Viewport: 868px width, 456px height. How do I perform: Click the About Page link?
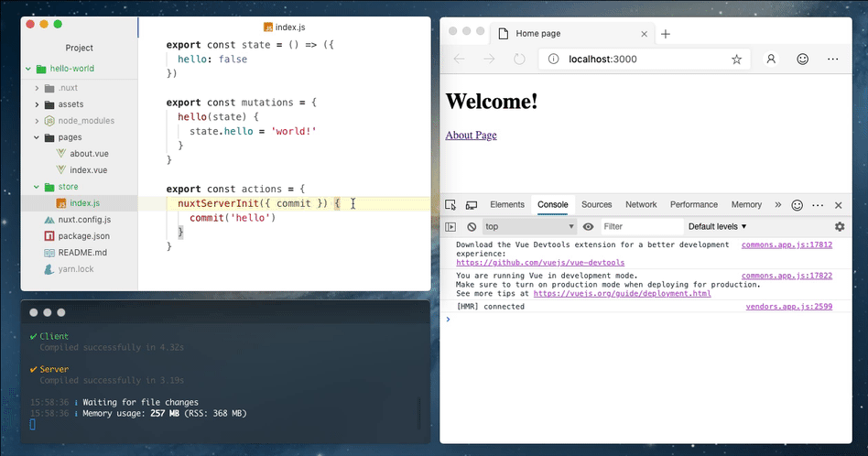pyautogui.click(x=471, y=136)
